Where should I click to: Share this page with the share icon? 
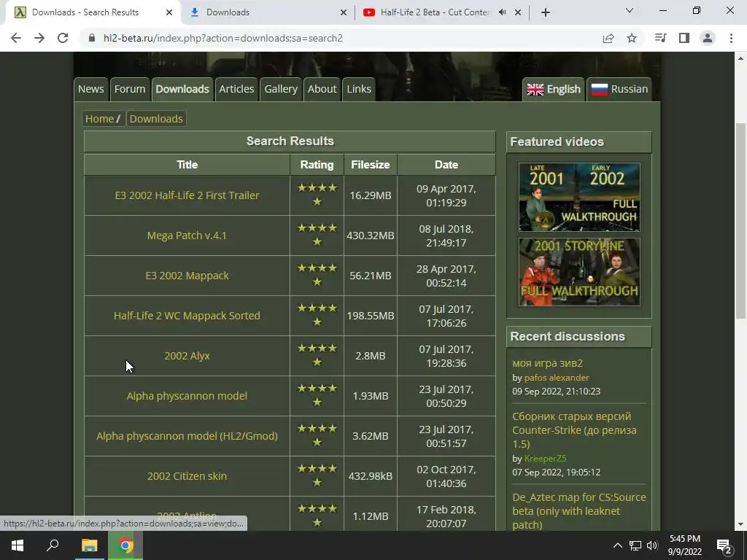tap(608, 38)
